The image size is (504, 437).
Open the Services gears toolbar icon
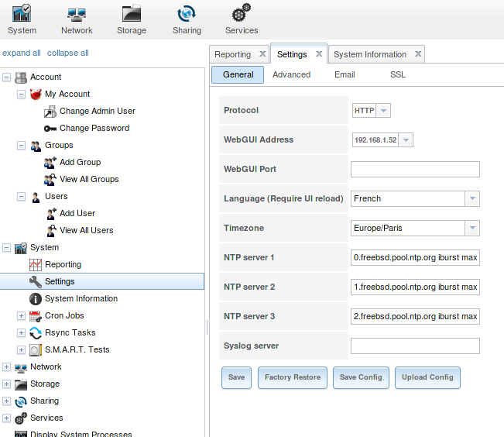[x=242, y=12]
